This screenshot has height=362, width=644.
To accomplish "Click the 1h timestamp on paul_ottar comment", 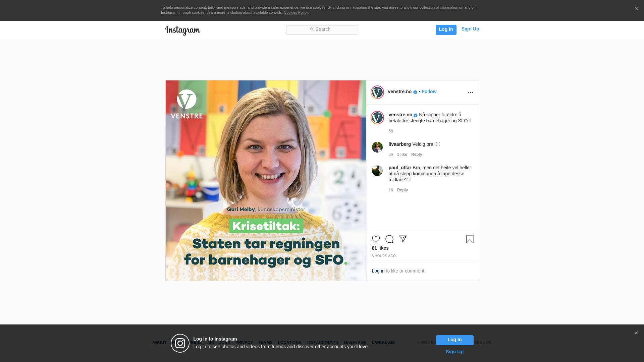I will point(390,190).
